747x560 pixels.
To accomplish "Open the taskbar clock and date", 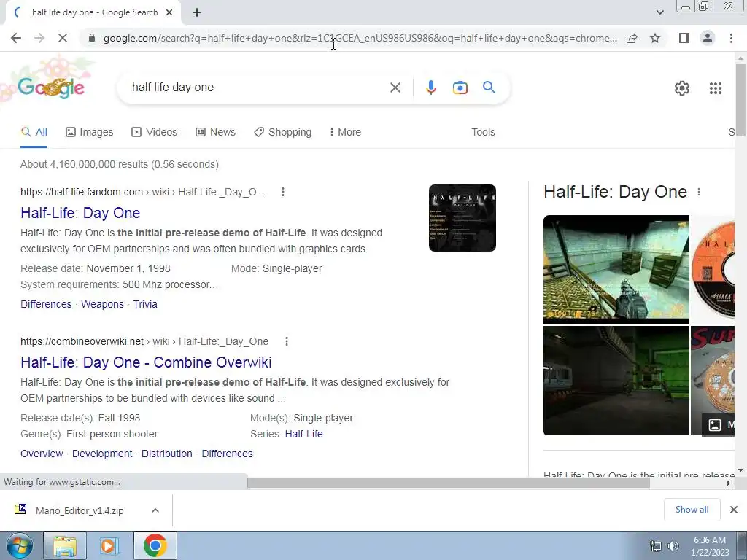I will tap(710, 546).
